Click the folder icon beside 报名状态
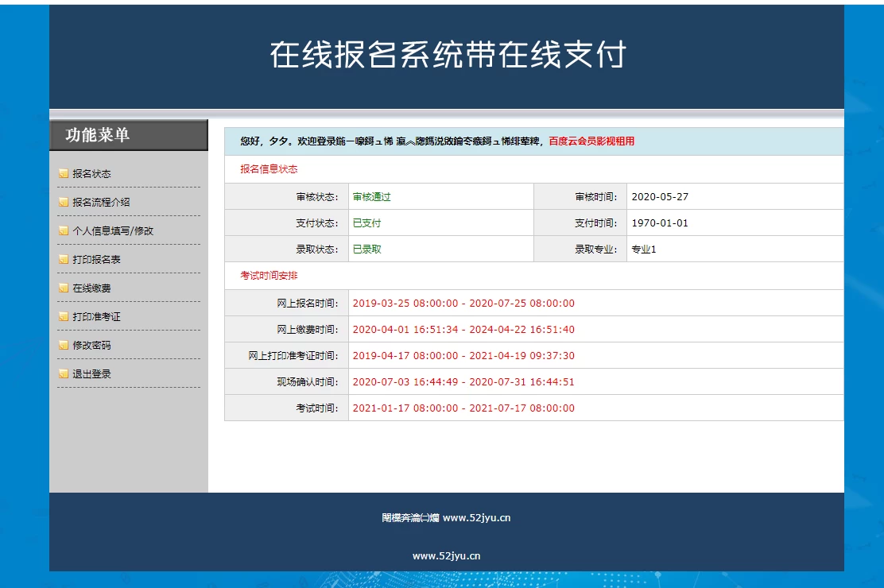 coord(63,173)
